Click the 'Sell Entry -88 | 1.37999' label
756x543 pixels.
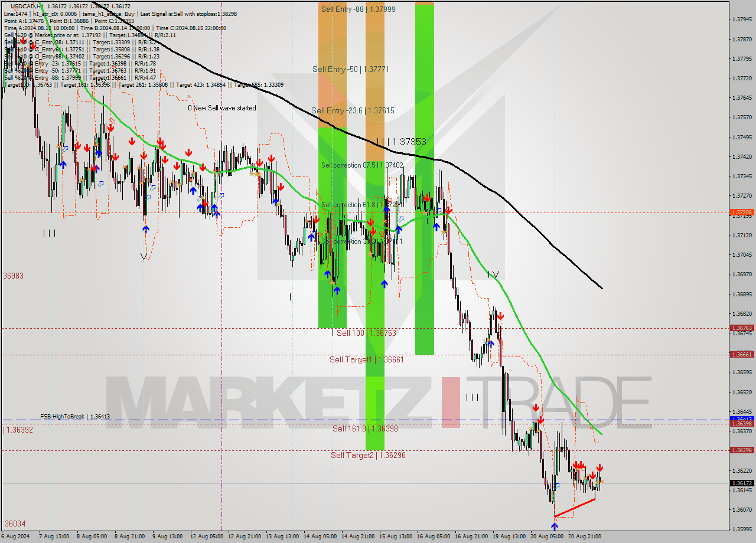point(359,9)
